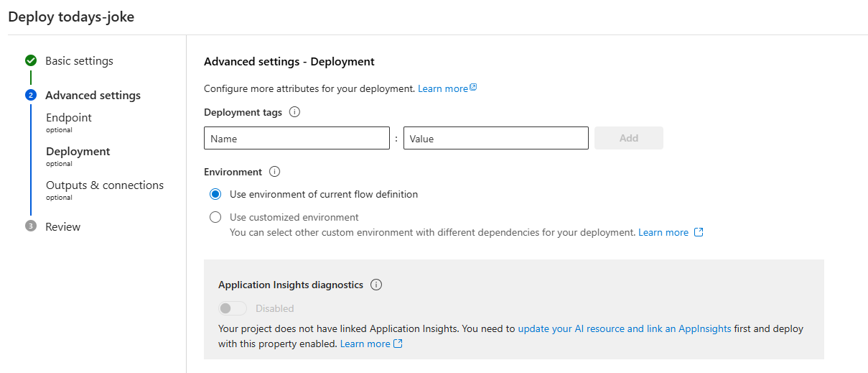The height and width of the screenshot is (373, 868).
Task: Open Learn more link for deployment attributes
Action: pos(443,88)
